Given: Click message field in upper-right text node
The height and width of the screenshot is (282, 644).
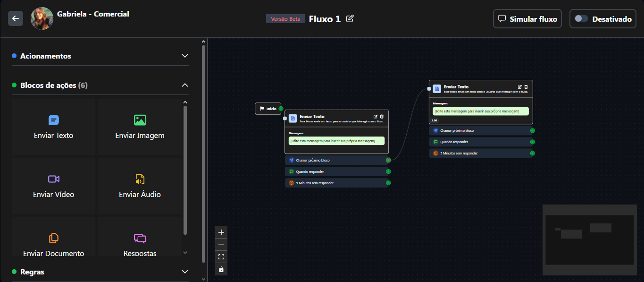Looking at the screenshot, I should tap(481, 111).
